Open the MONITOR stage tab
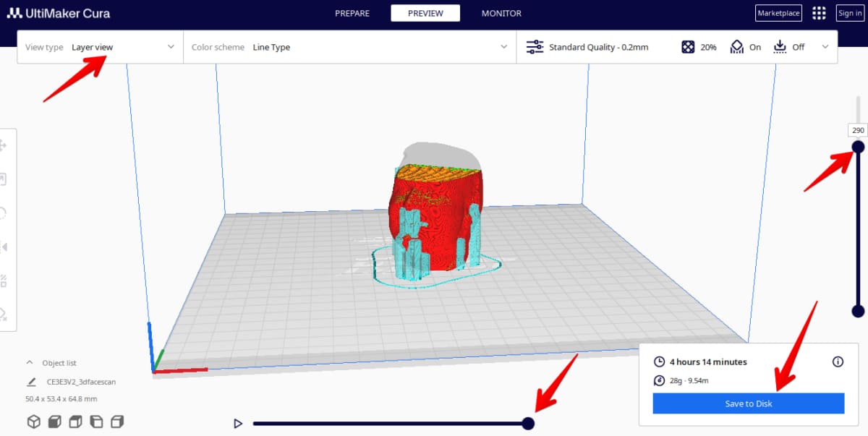868x436 pixels. click(x=501, y=13)
